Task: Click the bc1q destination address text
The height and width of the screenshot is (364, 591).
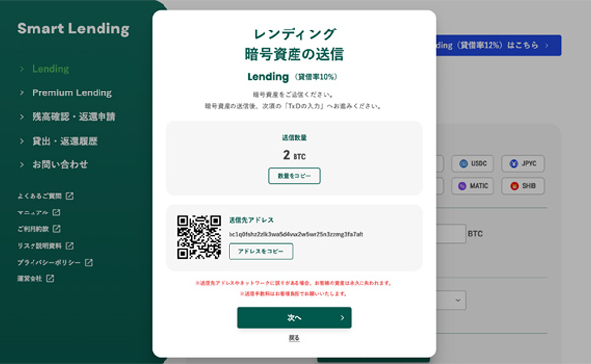Action: click(x=296, y=234)
